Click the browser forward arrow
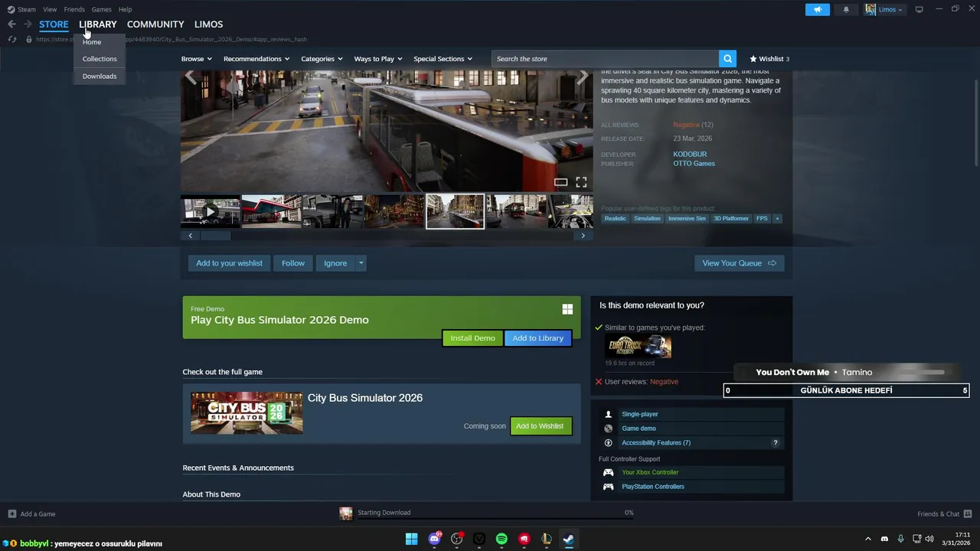980x551 pixels. 28,24
